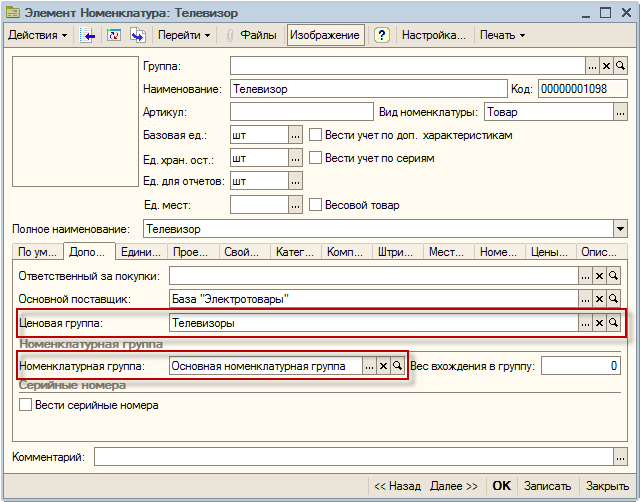The width and height of the screenshot is (640, 502).
Task: Select a value for Ответственный за покупки
Action: (585, 276)
